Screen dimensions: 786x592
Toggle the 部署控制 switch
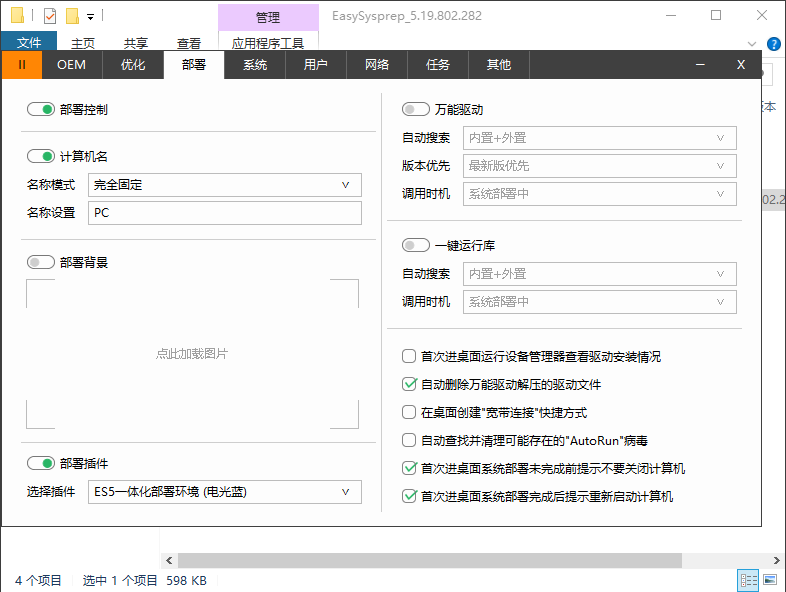[41, 110]
